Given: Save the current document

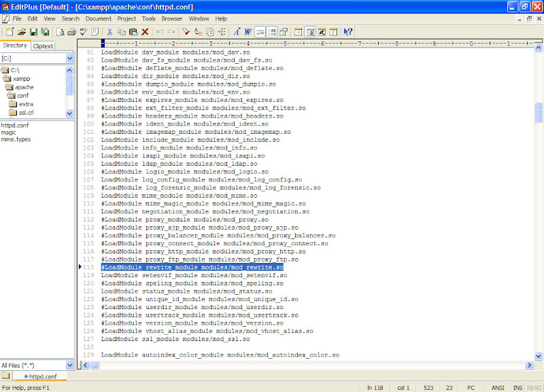Looking at the screenshot, I should pyautogui.click(x=33, y=32).
